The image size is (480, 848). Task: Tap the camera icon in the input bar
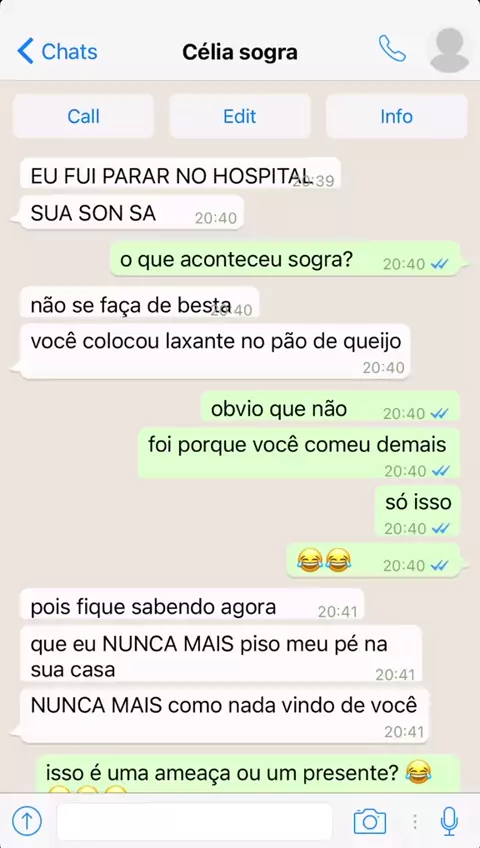tap(370, 822)
